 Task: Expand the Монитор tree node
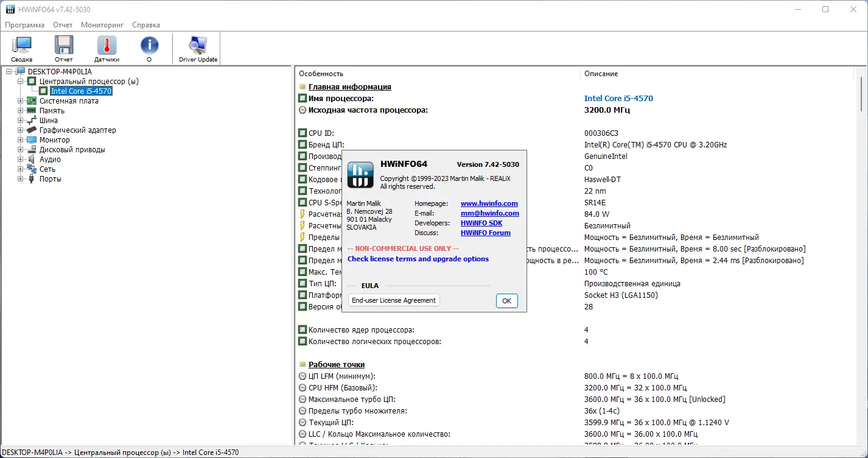(x=20, y=140)
